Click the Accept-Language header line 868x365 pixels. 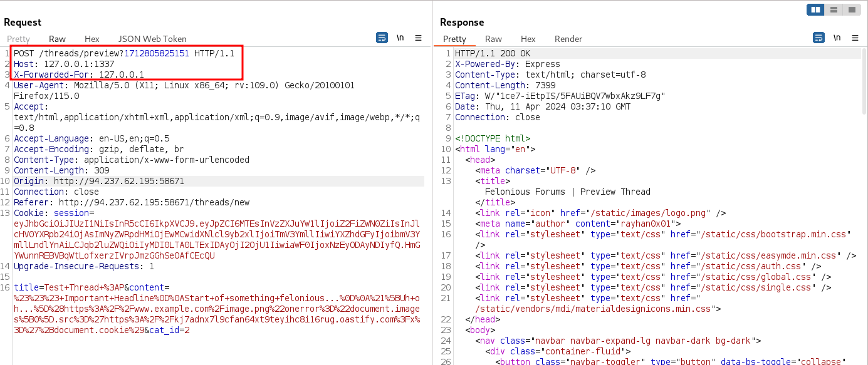click(x=92, y=138)
